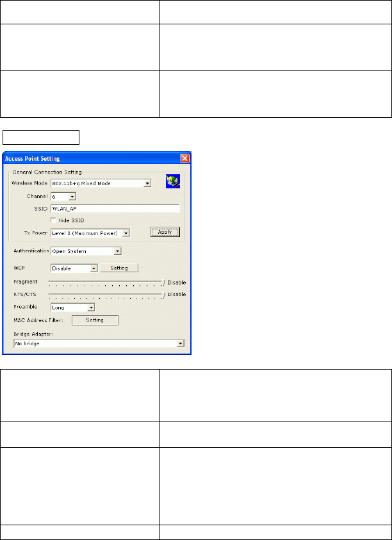Image resolution: width=392 pixels, height=540 pixels.
Task: Open the Authentication dropdown
Action: pos(86,251)
